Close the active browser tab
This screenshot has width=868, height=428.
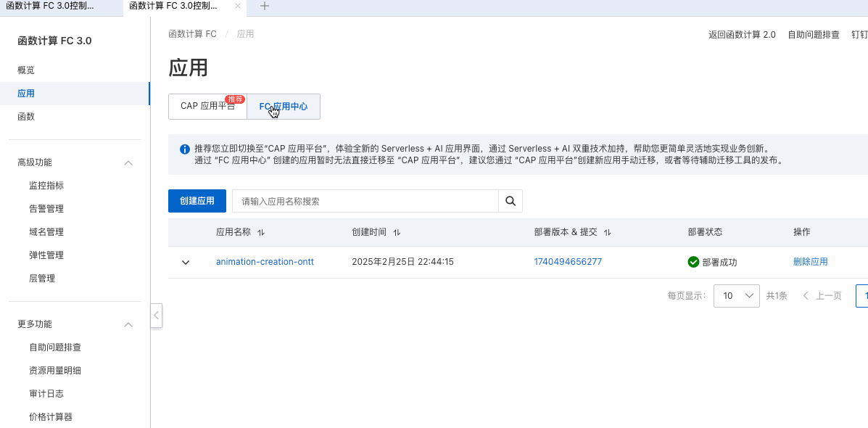pyautogui.click(x=237, y=6)
